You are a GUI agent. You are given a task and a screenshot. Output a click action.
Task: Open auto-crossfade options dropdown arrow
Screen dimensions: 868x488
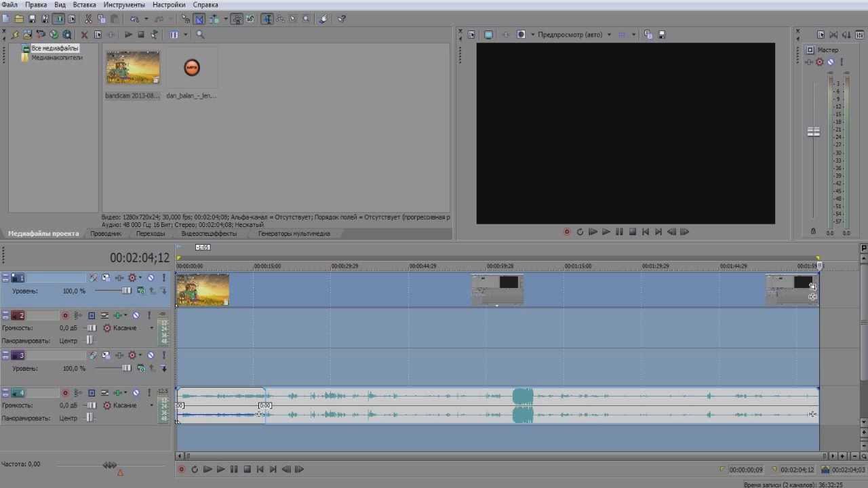(x=226, y=19)
